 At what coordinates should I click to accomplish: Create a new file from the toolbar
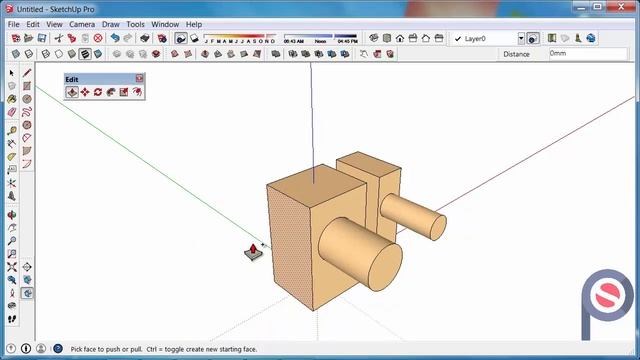click(x=16, y=38)
